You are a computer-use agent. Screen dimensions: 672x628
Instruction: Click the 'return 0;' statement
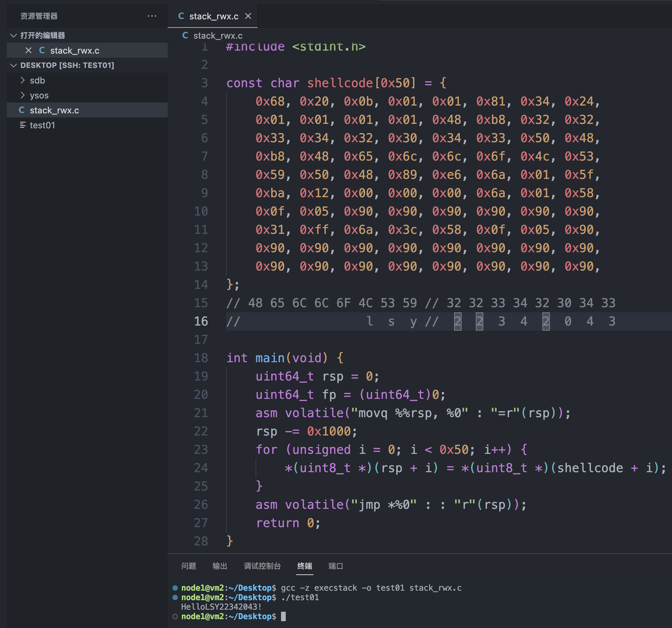point(288,523)
